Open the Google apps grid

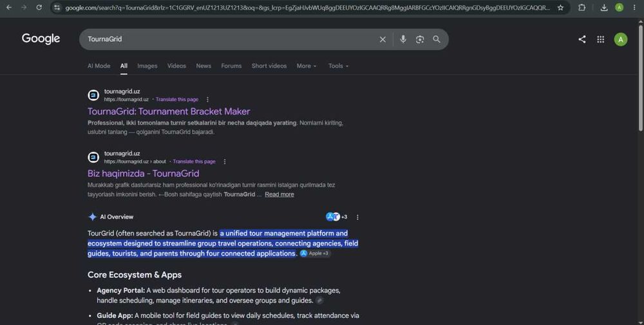tap(600, 39)
